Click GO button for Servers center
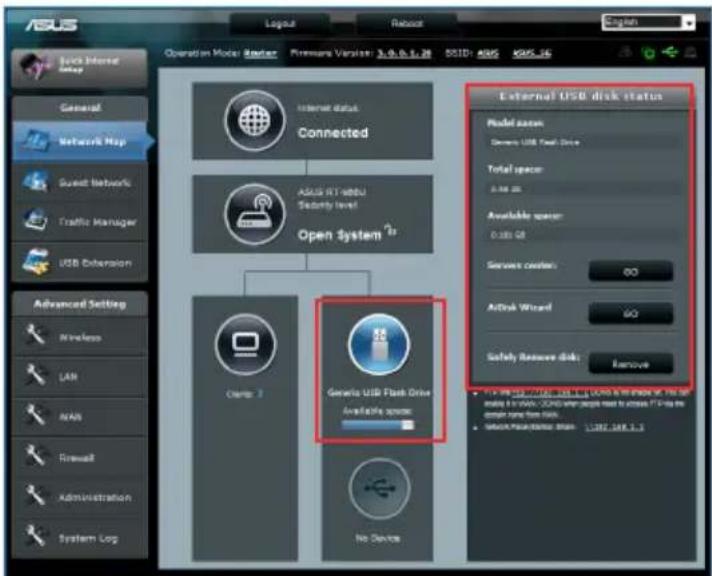The image size is (712, 576). pos(631,271)
